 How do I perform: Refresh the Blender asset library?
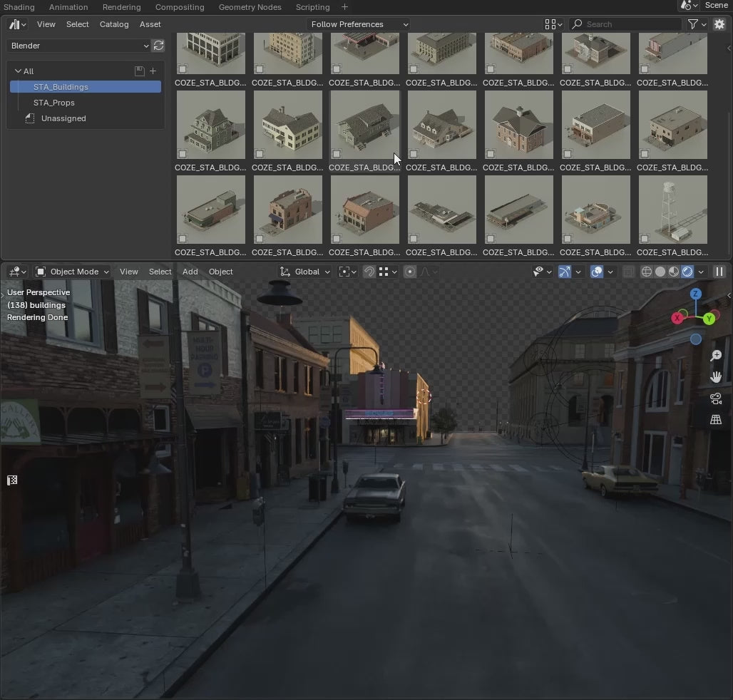158,46
